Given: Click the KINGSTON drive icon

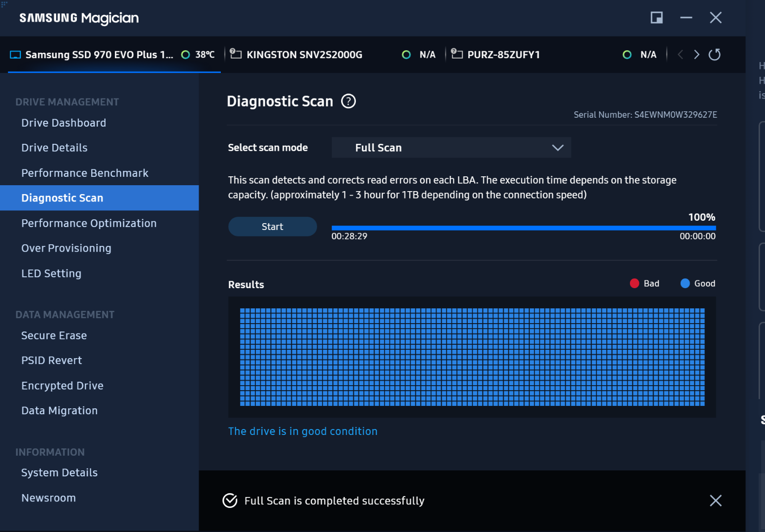Looking at the screenshot, I should [x=236, y=54].
